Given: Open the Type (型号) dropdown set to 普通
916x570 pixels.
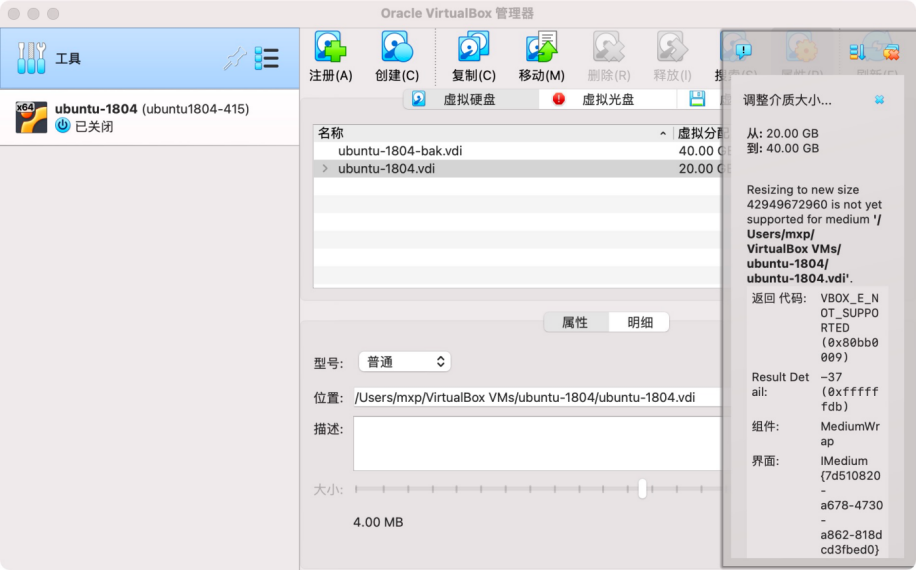Looking at the screenshot, I should point(404,362).
